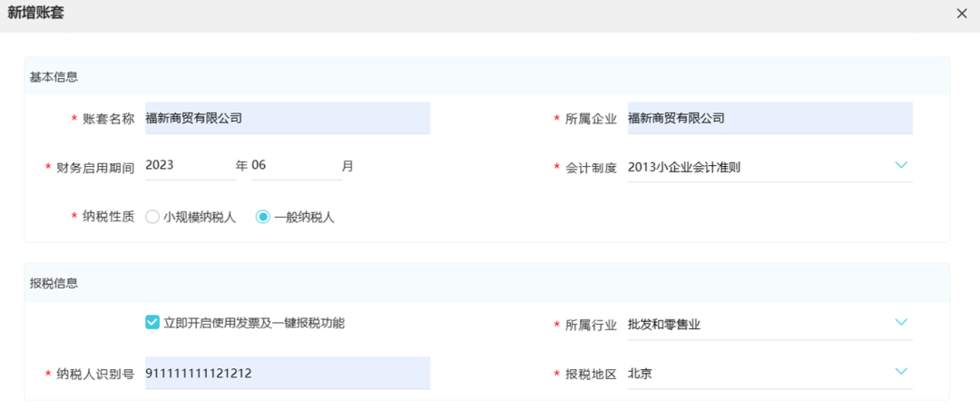Screen dimensions: 980x420
Task: Open the 所属行业 dropdown arrow
Action: (x=900, y=323)
